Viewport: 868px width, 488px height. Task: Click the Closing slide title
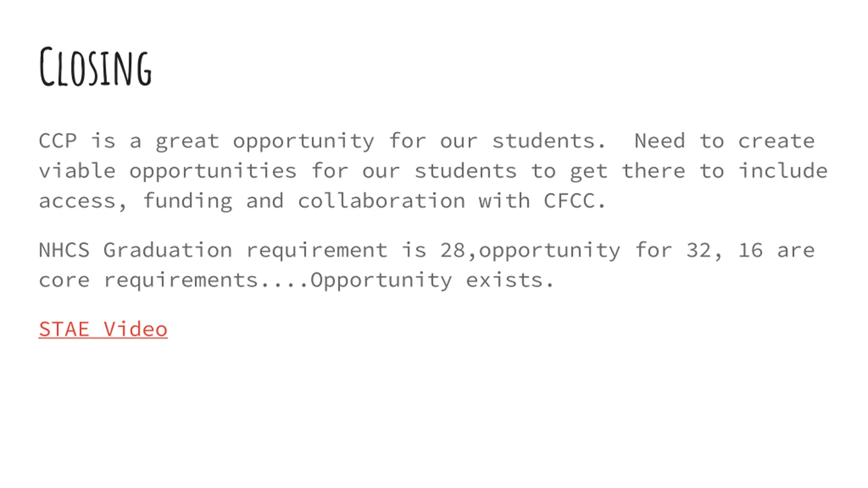96,67
